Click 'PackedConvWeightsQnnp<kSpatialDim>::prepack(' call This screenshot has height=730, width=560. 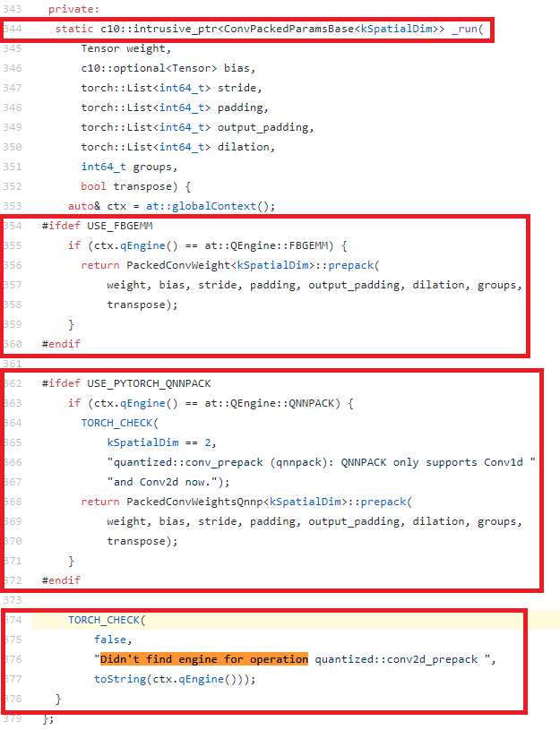(x=270, y=502)
